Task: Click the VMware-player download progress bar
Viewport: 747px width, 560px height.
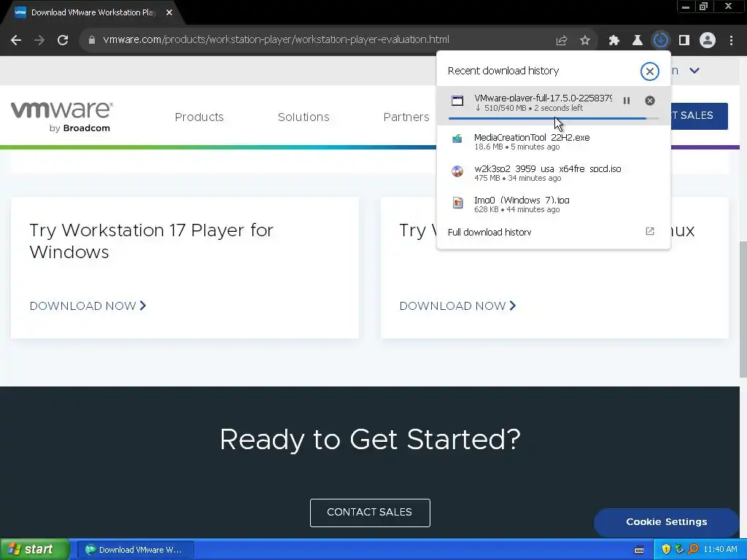Action: coord(553,118)
